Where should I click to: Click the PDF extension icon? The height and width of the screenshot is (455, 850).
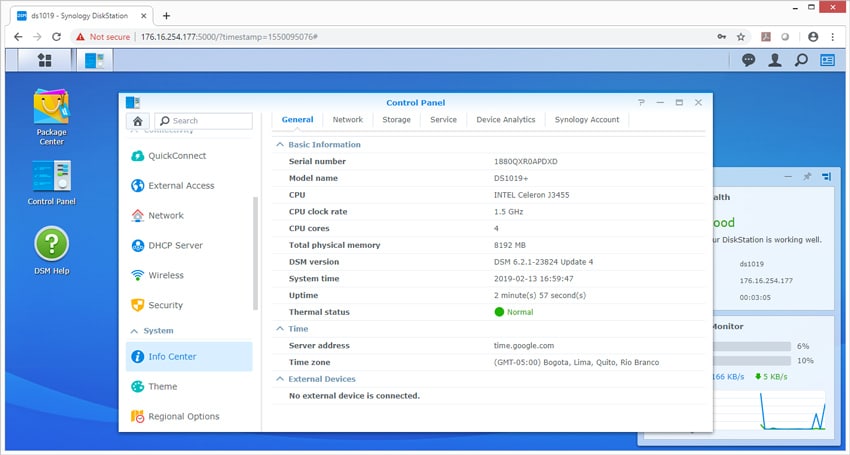765,37
